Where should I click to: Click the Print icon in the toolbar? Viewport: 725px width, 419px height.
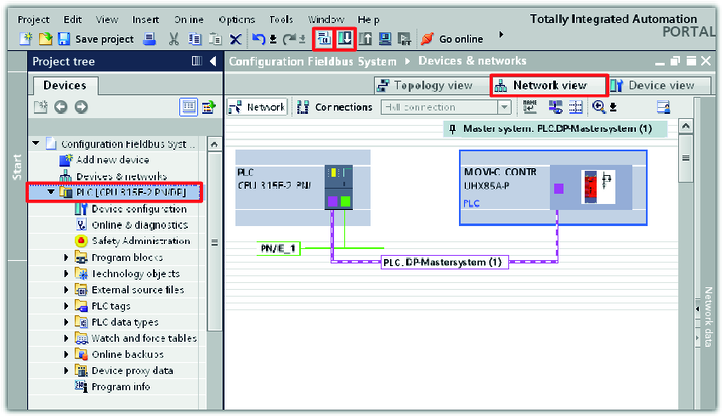coord(149,39)
